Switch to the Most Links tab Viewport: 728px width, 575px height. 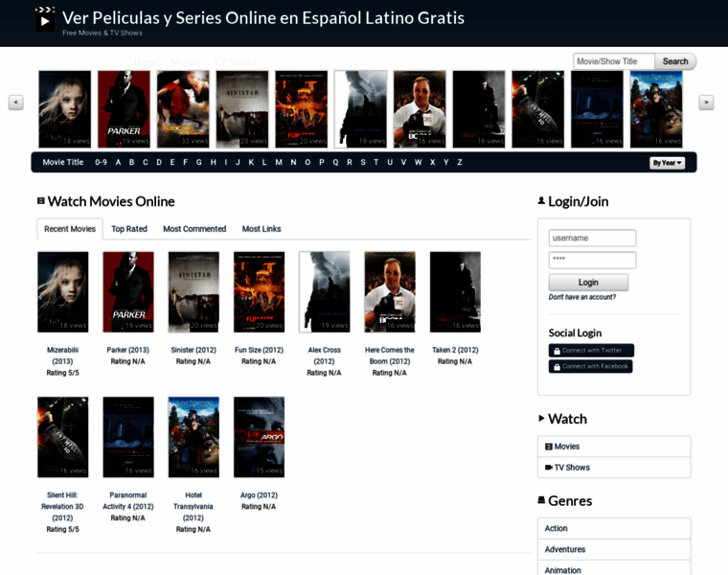pos(262,229)
